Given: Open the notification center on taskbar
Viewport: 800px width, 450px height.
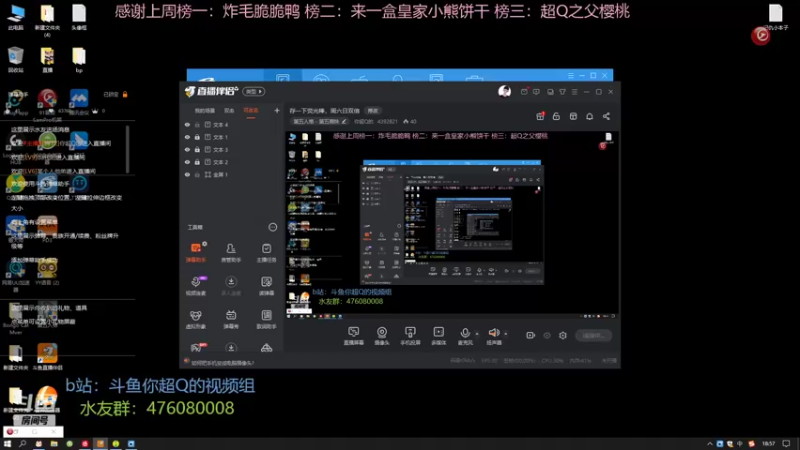Looking at the screenshot, I should coord(787,444).
